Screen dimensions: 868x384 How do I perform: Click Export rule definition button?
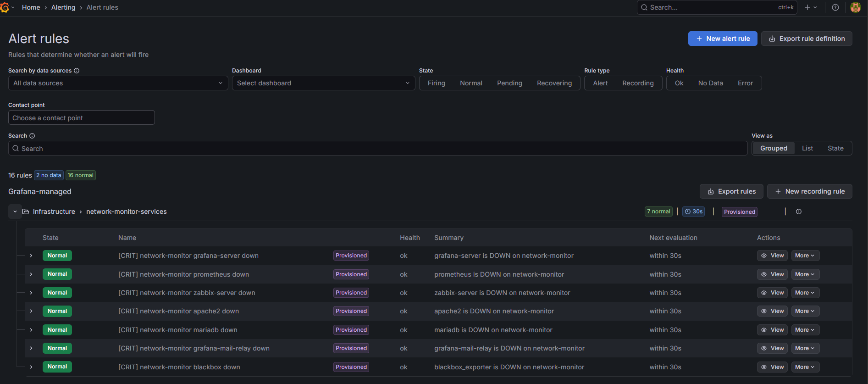(807, 39)
